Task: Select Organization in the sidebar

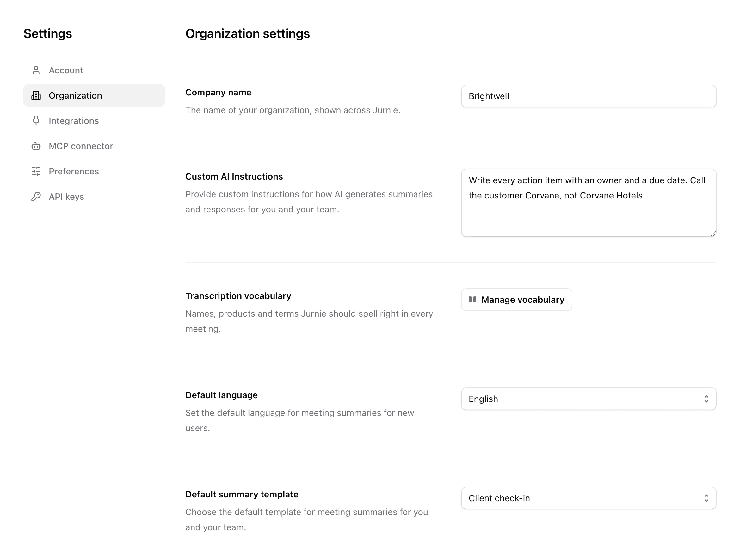Action: (x=94, y=96)
